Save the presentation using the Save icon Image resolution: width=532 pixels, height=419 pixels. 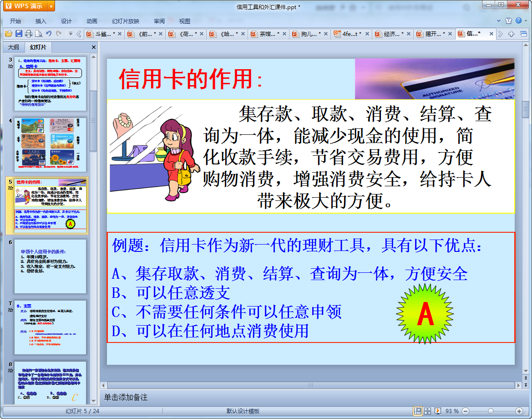click(x=19, y=34)
